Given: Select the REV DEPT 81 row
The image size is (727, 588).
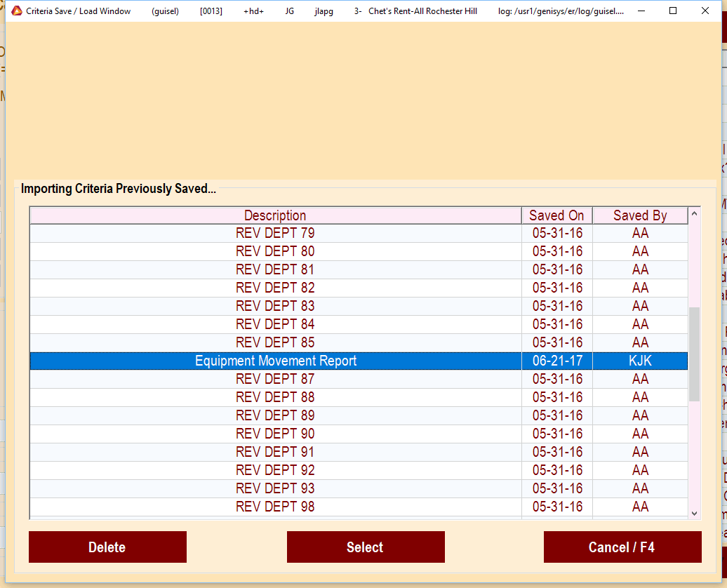Looking at the screenshot, I should [359, 269].
